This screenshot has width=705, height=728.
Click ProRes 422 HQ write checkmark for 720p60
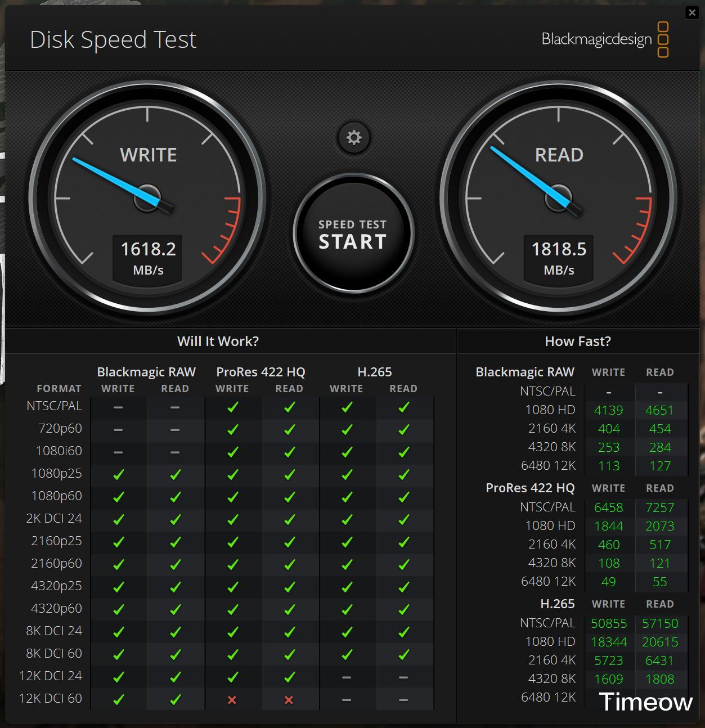click(x=232, y=429)
